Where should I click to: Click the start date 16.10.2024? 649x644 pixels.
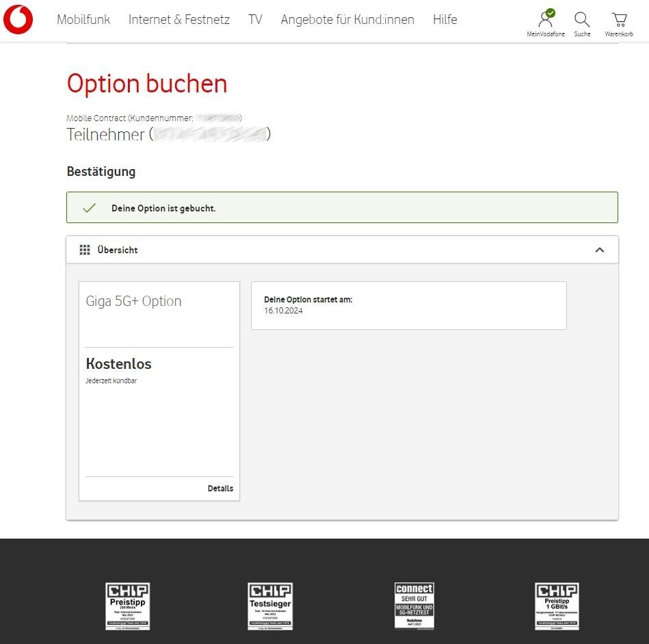coord(283,311)
